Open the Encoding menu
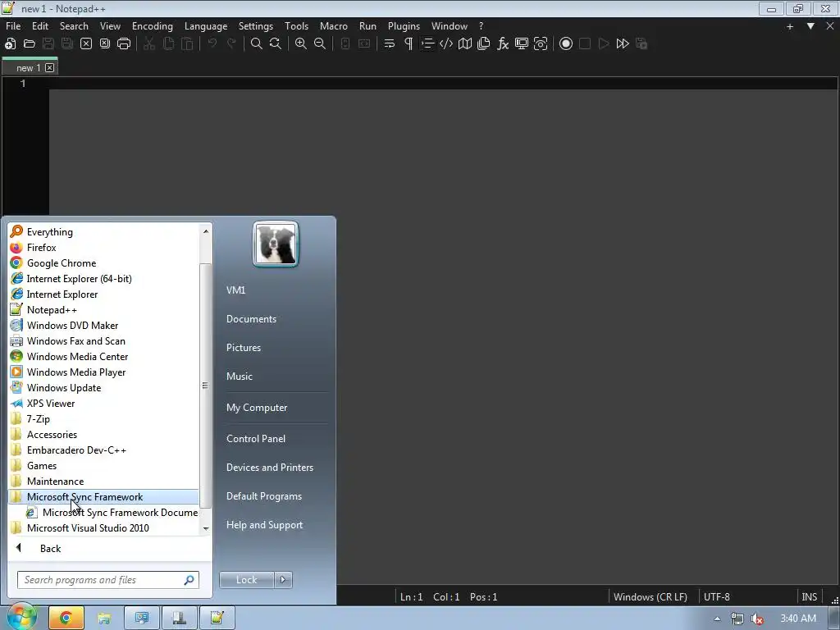Viewport: 840px width, 630px height. tap(153, 25)
